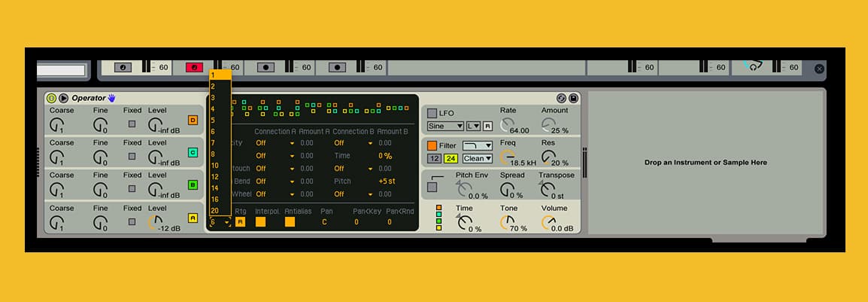Choose 1 in the voices list
The height and width of the screenshot is (302, 868).
(220, 75)
